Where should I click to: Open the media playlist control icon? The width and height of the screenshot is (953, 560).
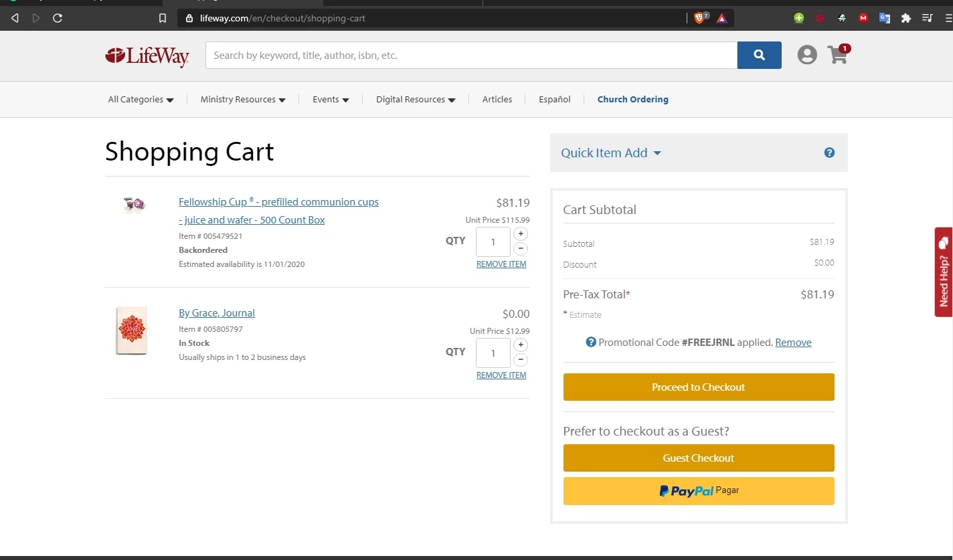pos(927,18)
